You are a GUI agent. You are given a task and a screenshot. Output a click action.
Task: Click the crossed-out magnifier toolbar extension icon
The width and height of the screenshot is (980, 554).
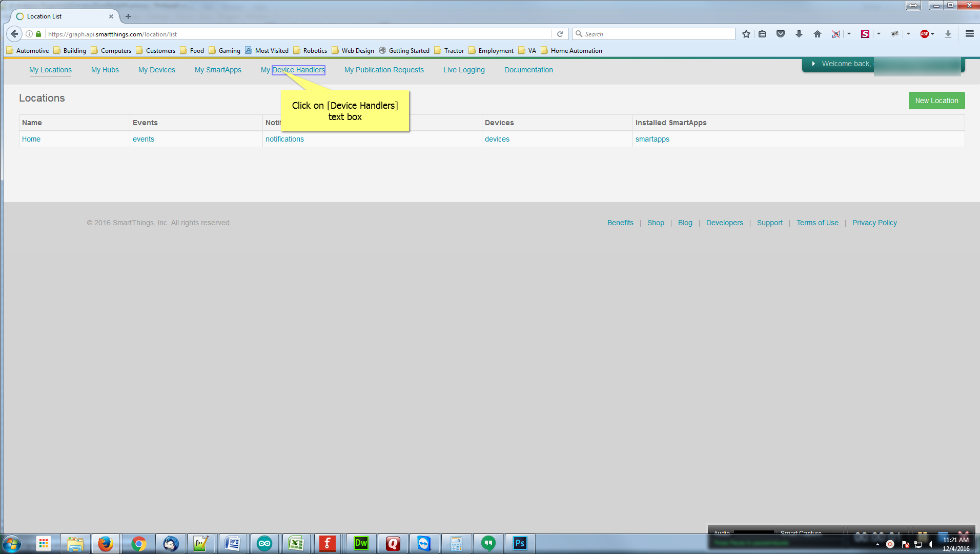[x=836, y=34]
